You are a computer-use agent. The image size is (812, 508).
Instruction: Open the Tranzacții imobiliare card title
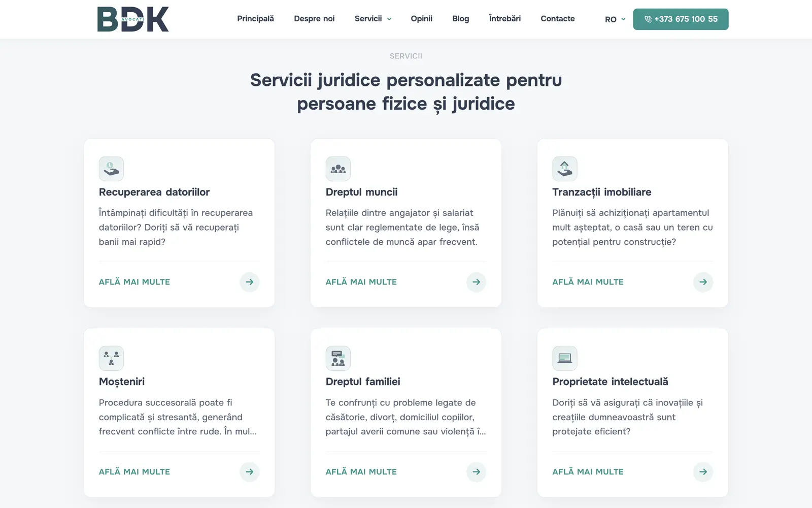point(602,192)
